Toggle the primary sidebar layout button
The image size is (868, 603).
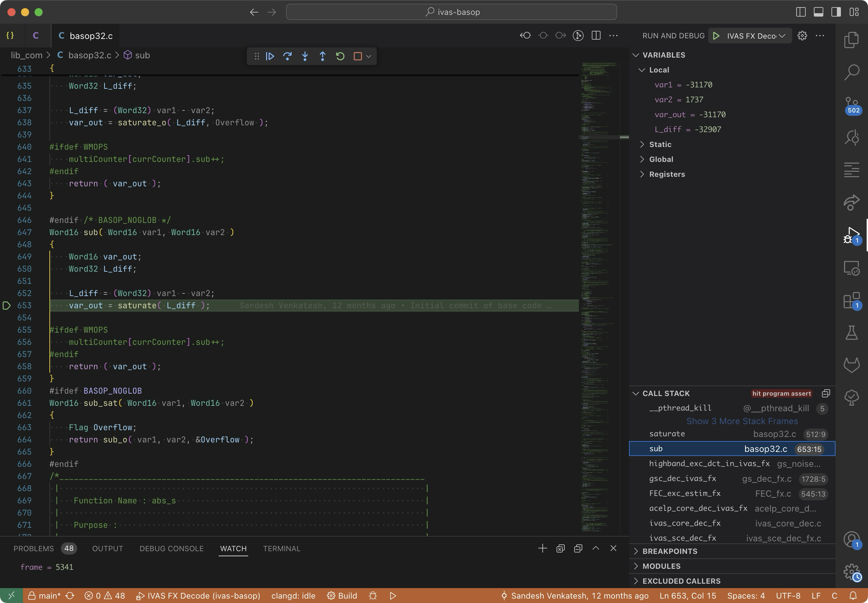pos(800,12)
